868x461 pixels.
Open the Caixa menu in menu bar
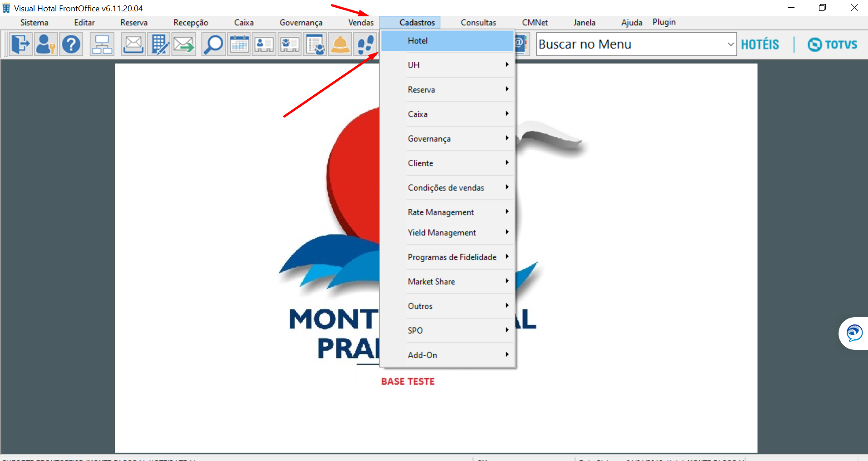pos(244,23)
